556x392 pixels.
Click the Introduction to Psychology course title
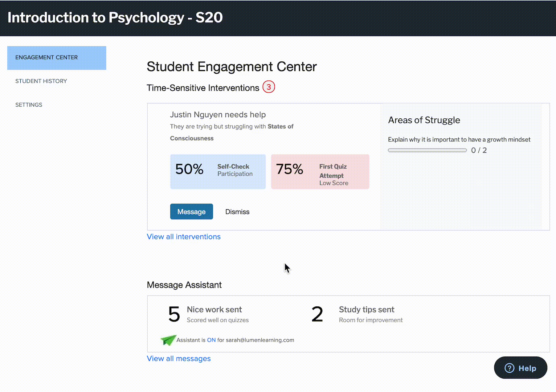click(x=115, y=17)
